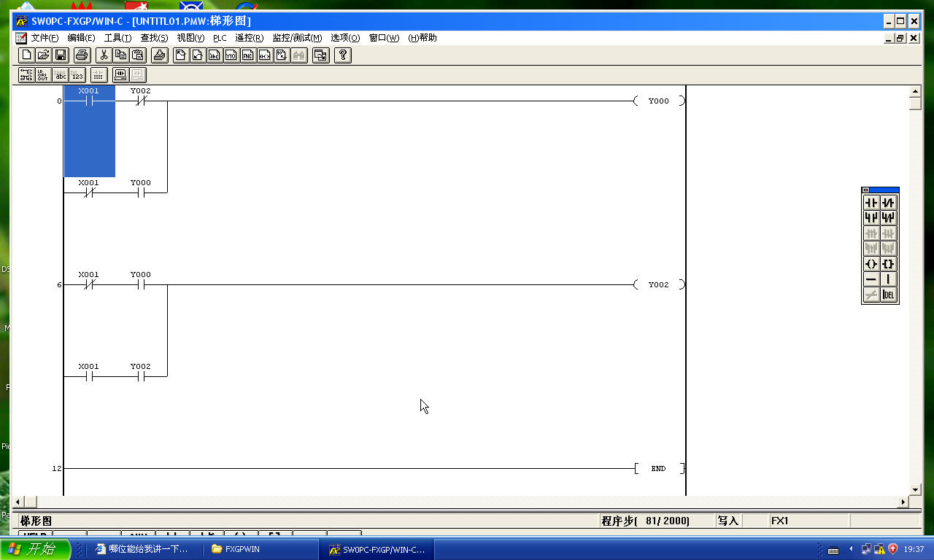This screenshot has width=934, height=560.
Task: Insert parallel normally open contact from palette
Action: [871, 218]
